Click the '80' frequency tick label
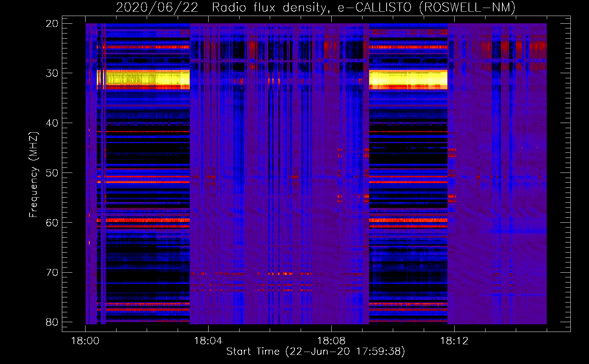The height and width of the screenshot is (364, 589). [x=52, y=322]
